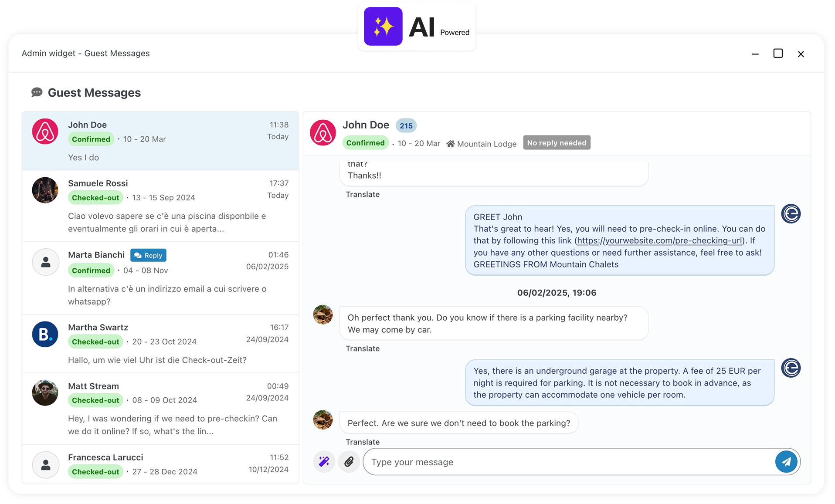Click Matt Stream's profile photo
This screenshot has width=835, height=504.
pyautogui.click(x=45, y=393)
